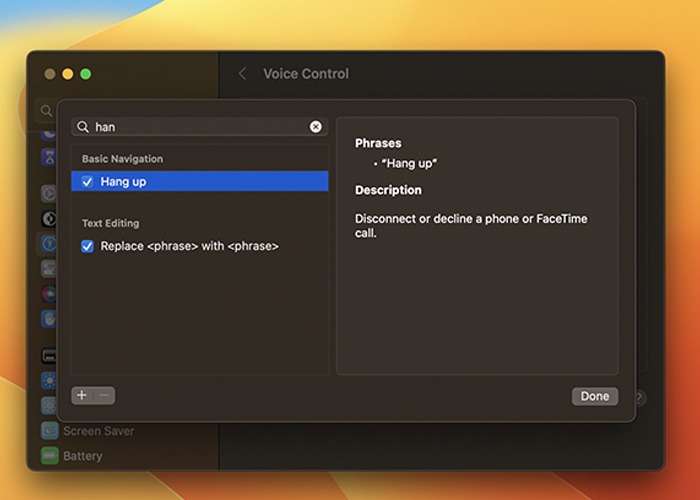
Task: Click the Basic Navigation group header
Action: click(122, 159)
